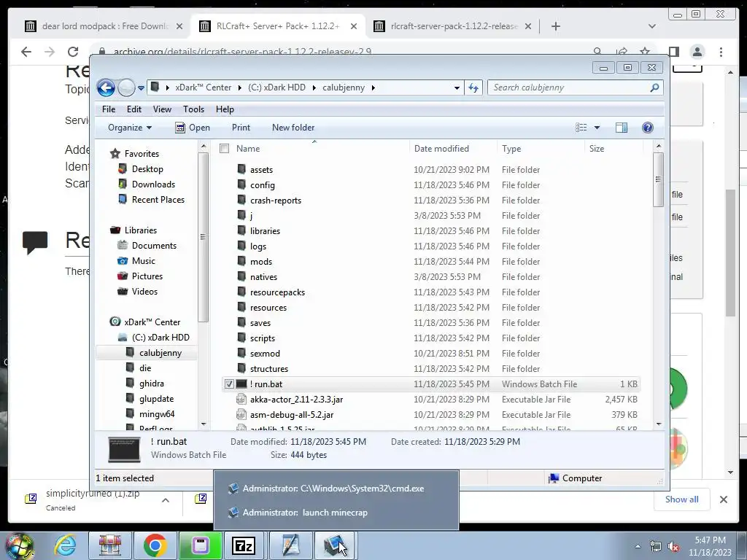The image size is (747, 560).
Task: Open Documents library
Action: (x=154, y=246)
